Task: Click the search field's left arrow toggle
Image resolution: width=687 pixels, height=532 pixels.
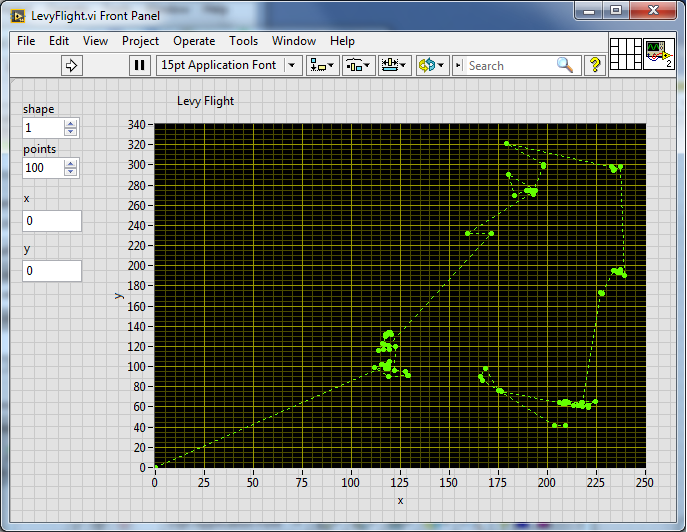Action: 458,65
